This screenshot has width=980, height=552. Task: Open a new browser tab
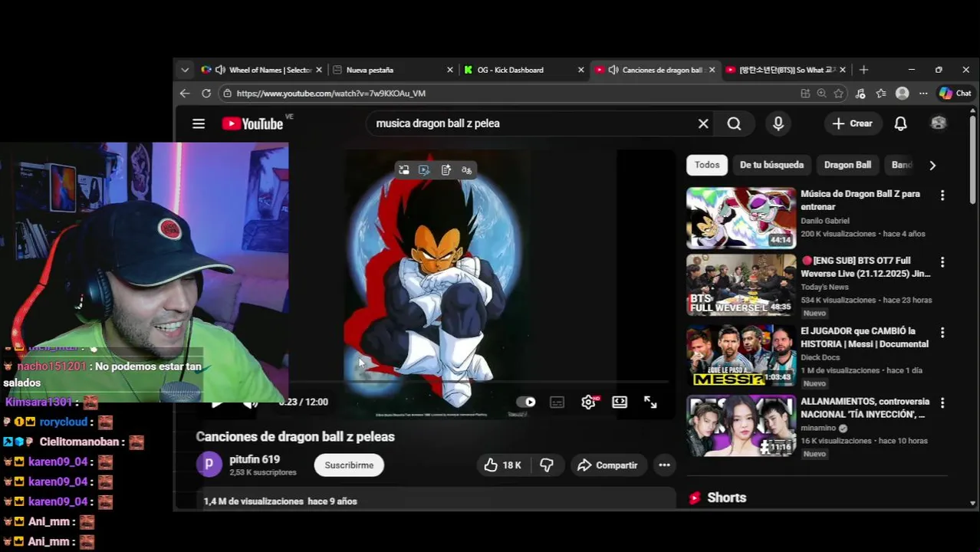(863, 70)
